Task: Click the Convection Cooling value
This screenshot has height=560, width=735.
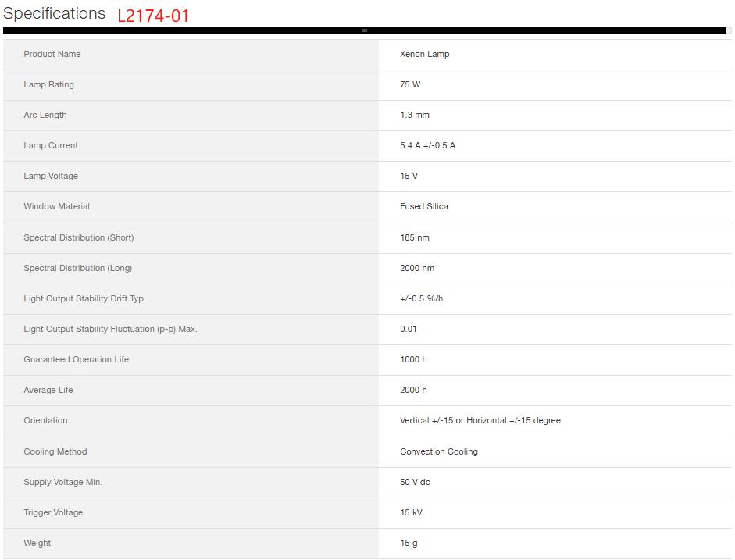Action: click(x=438, y=451)
